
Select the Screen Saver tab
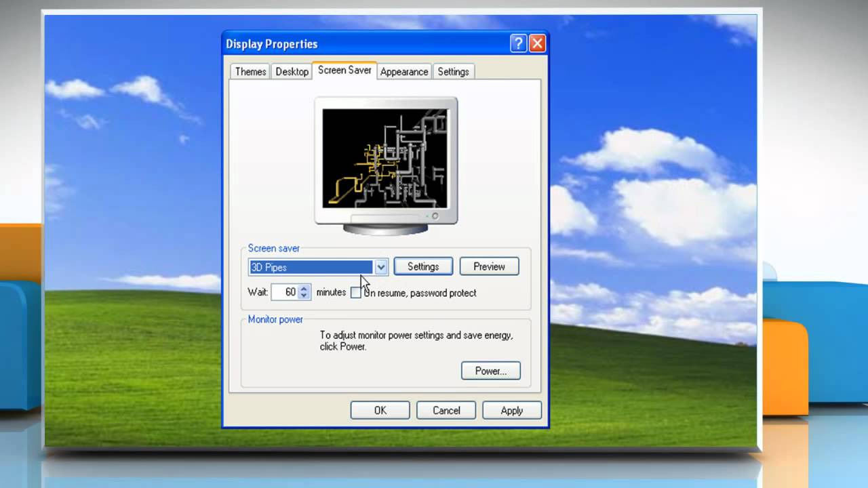coord(344,70)
